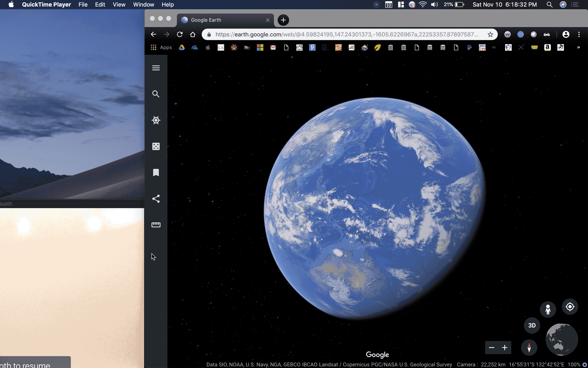Open the Chrome profile avatar menu

[x=566, y=34]
